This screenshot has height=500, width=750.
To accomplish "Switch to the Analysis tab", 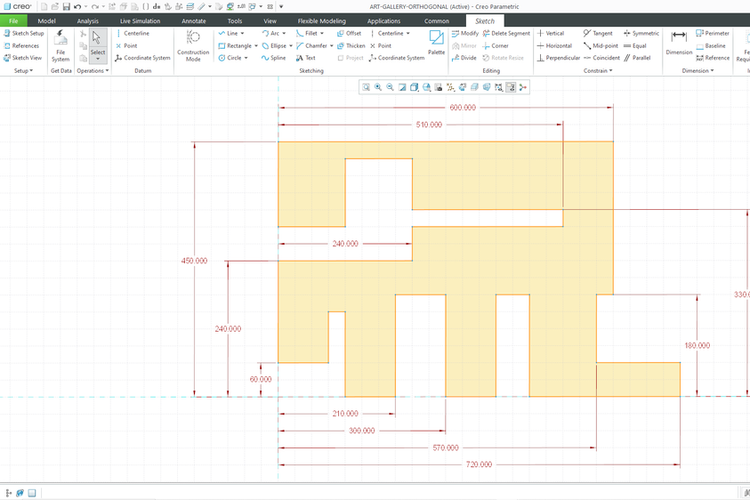I will [x=88, y=20].
